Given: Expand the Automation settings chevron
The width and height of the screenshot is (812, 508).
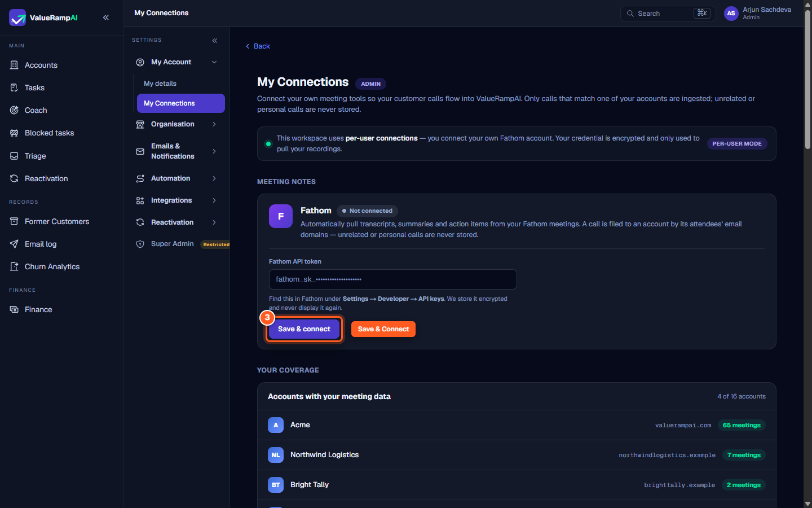Looking at the screenshot, I should pos(214,178).
